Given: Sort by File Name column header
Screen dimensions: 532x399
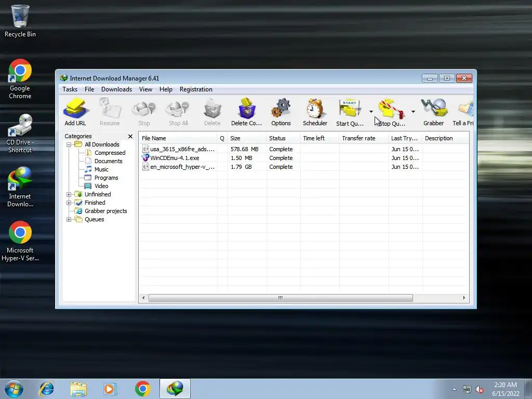Looking at the screenshot, I should click(x=178, y=138).
